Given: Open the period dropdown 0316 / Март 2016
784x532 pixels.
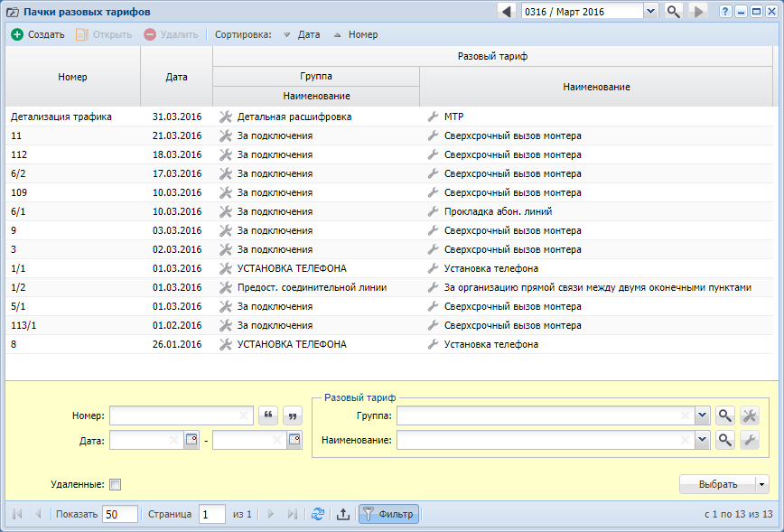Looking at the screenshot, I should [x=650, y=12].
